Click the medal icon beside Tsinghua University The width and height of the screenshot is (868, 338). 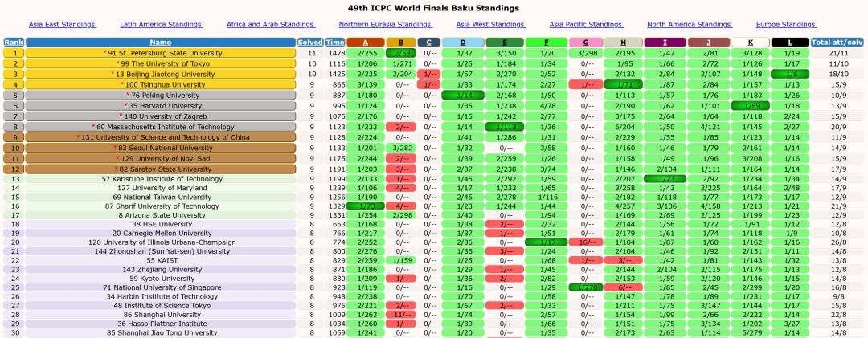pyautogui.click(x=123, y=84)
